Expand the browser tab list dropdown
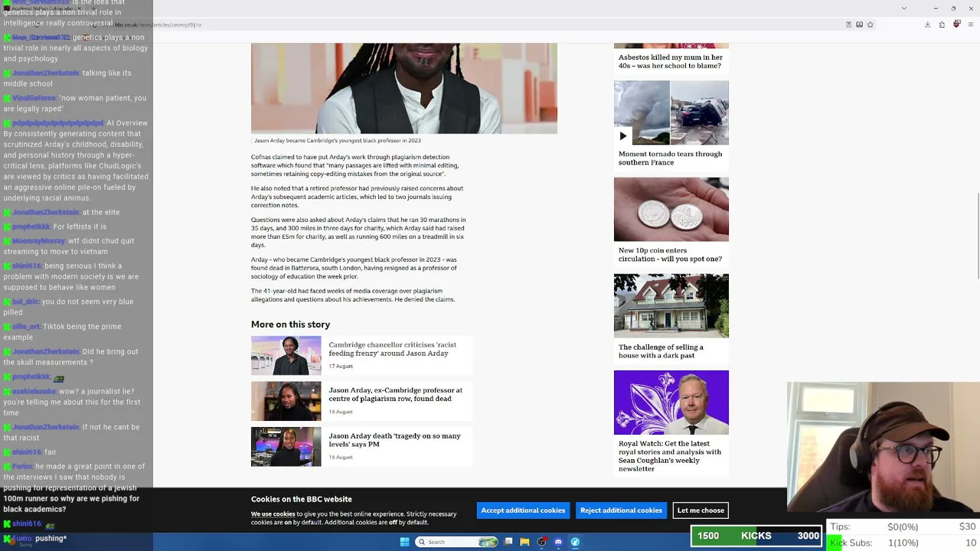 coord(904,8)
